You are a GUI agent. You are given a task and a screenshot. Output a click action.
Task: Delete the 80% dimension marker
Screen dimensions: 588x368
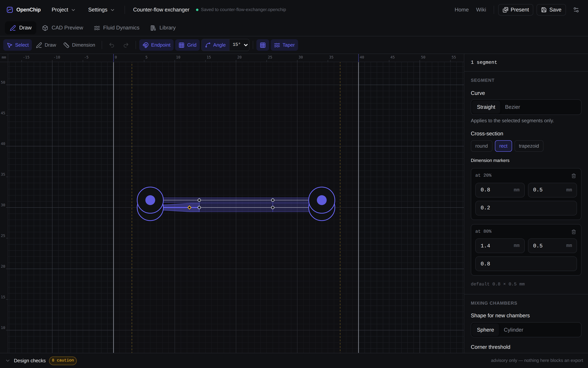[x=574, y=232]
